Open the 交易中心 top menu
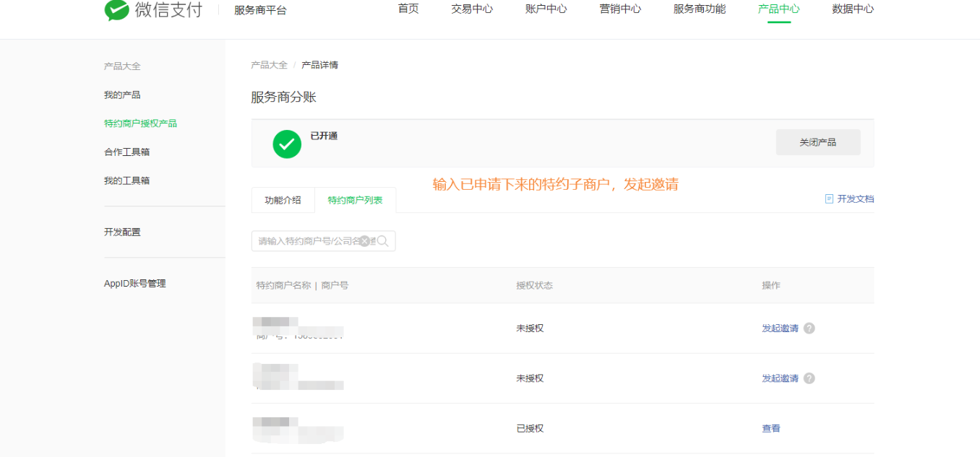 (x=472, y=9)
